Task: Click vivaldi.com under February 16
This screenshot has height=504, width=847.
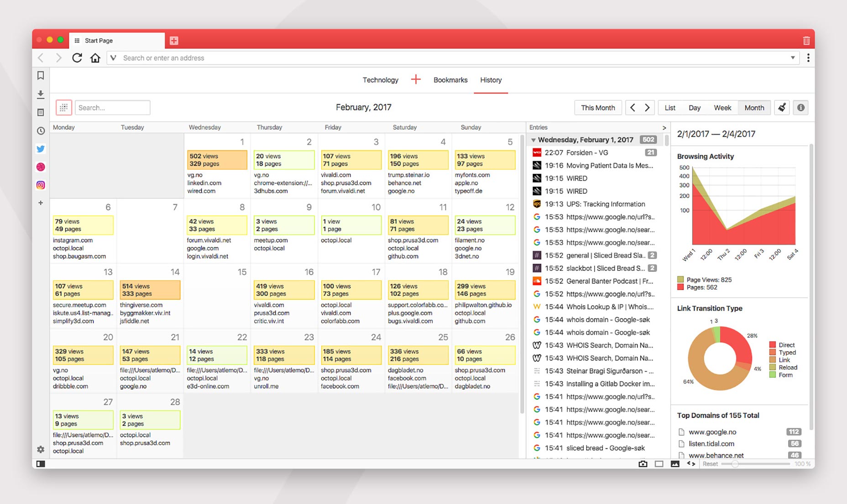Action: tap(269, 305)
